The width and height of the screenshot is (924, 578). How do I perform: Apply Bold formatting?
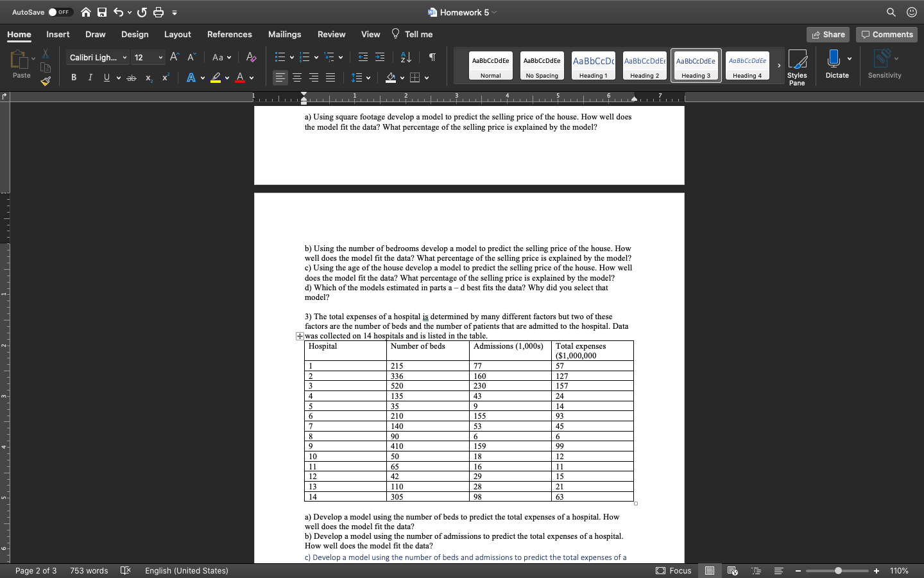coord(73,77)
